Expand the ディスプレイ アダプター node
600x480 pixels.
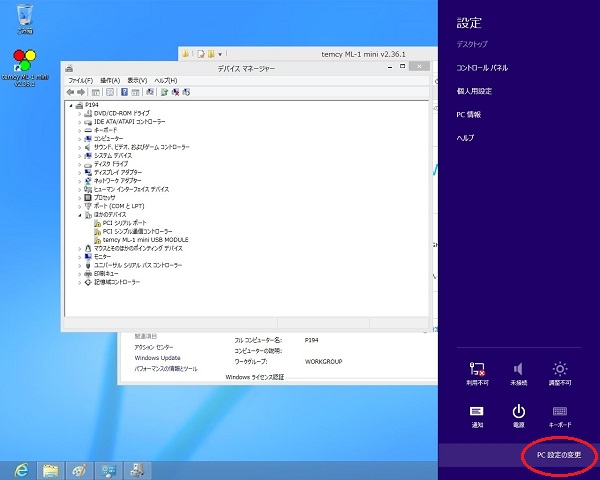pos(80,173)
